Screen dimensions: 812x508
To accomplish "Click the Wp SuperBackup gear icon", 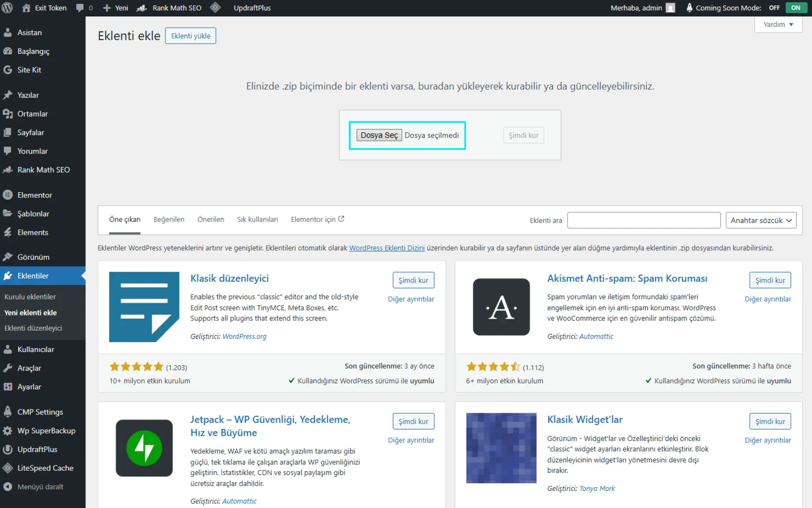I will click(x=8, y=431).
